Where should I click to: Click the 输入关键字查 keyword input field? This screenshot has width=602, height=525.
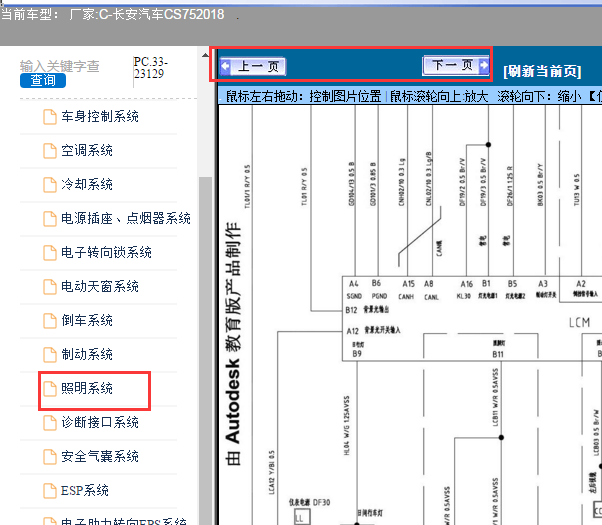pos(60,66)
